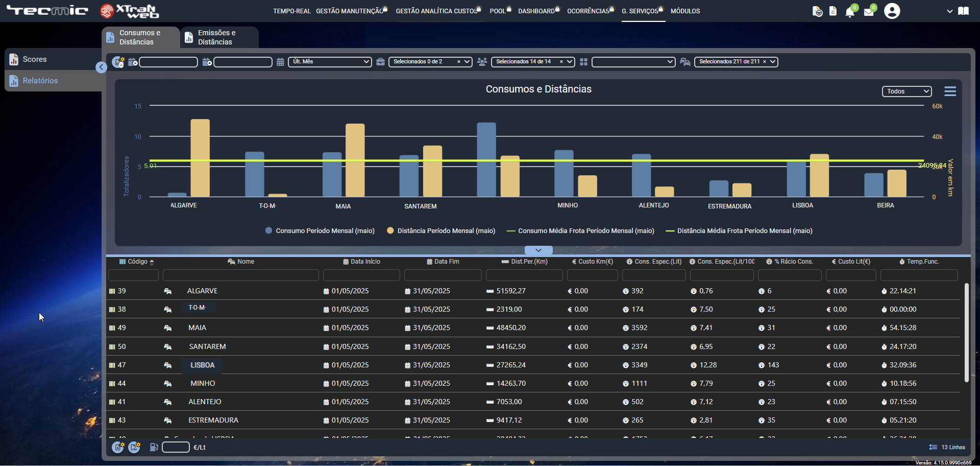Open the G. SERVIÇOS menu
Screen dimensions: 980x466
click(x=642, y=11)
